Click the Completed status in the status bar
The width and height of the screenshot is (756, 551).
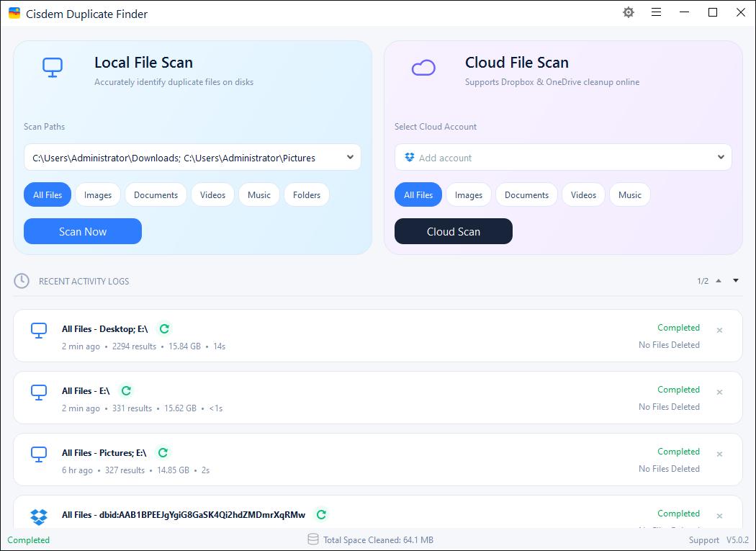[x=29, y=540]
